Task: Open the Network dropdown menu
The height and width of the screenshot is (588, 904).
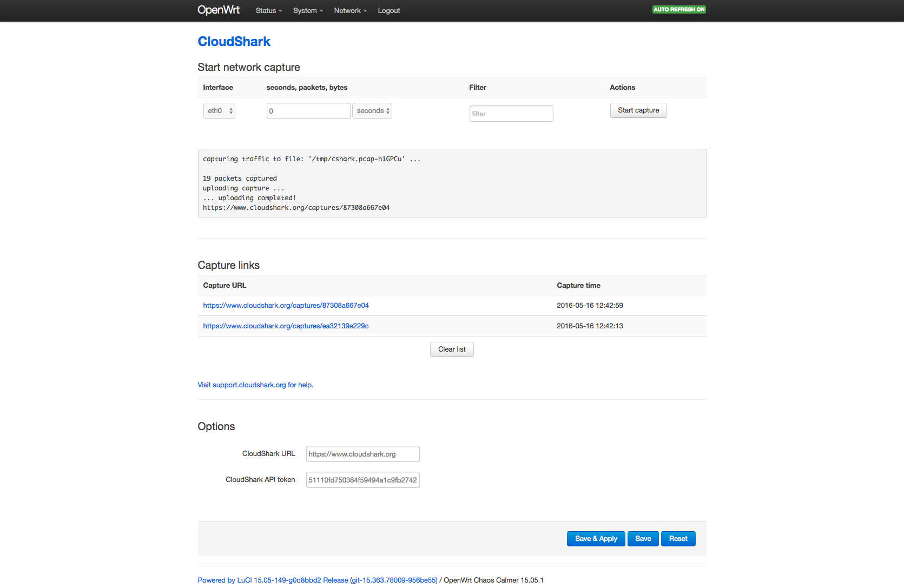Action: click(351, 11)
